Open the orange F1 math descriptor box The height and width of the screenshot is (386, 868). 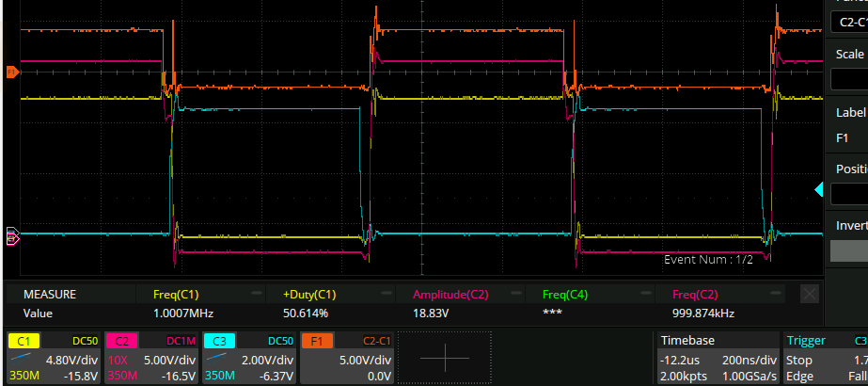point(347,358)
